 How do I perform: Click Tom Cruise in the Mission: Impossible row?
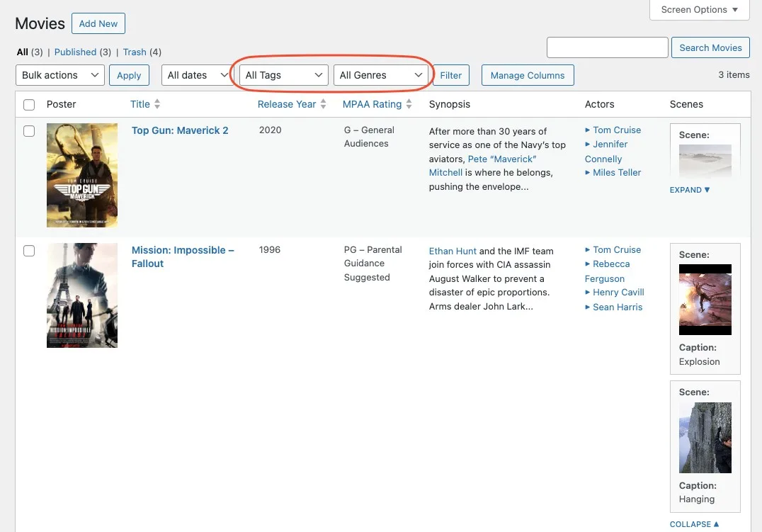[x=617, y=249]
